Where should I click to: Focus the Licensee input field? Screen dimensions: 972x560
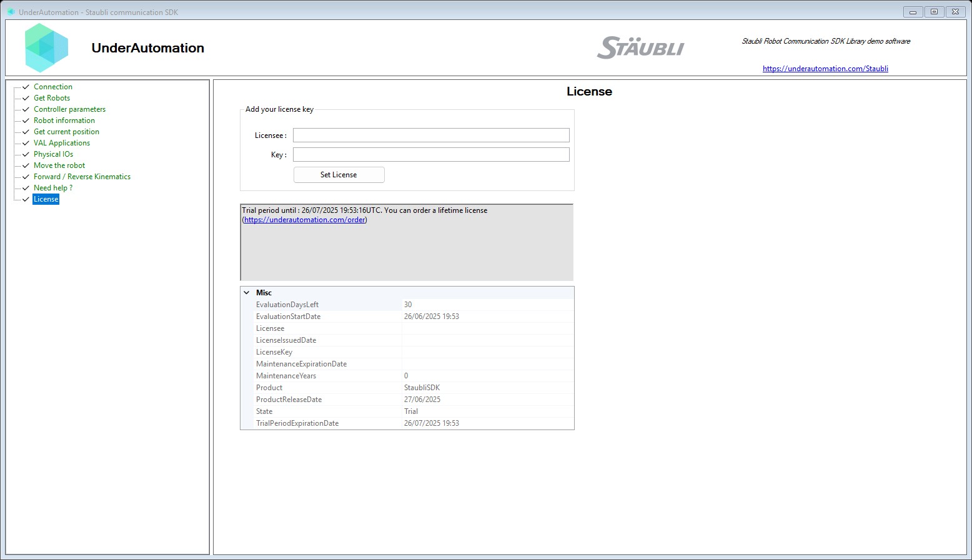point(431,135)
